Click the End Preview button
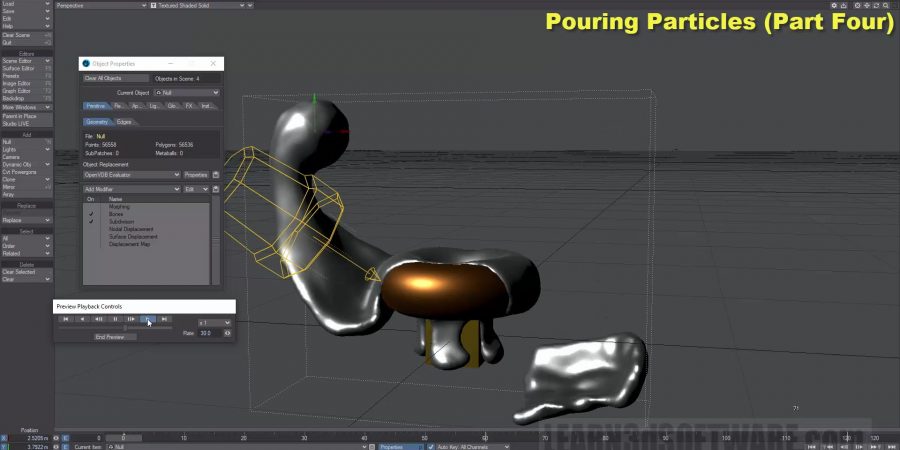The width and height of the screenshot is (900, 450). tap(115, 337)
